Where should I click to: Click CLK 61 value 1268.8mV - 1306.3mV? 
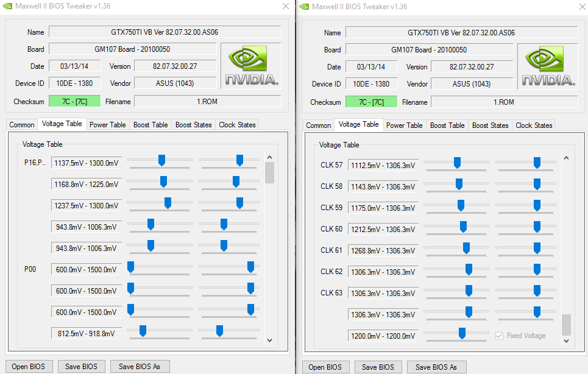tap(383, 251)
